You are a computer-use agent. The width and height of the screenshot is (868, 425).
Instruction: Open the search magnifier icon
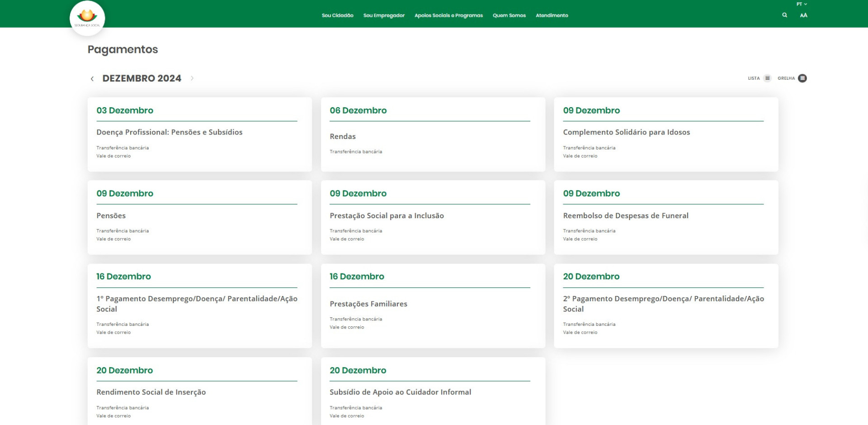pyautogui.click(x=785, y=15)
